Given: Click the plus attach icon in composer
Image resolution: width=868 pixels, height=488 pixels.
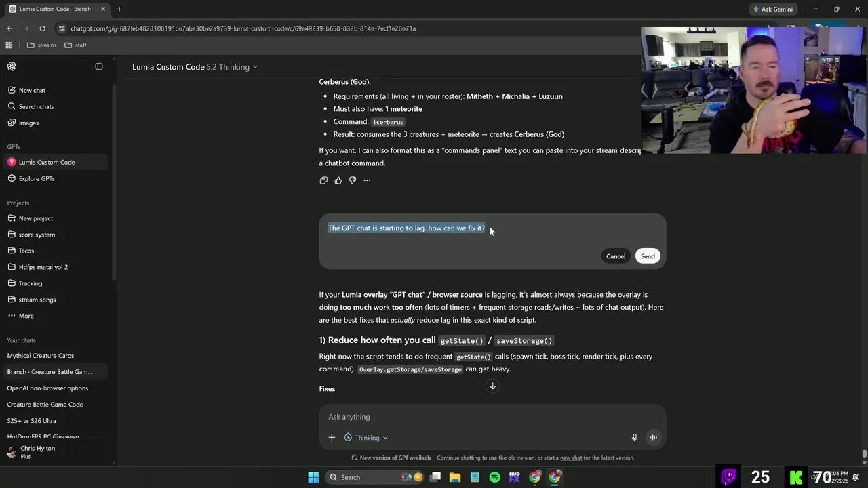Looking at the screenshot, I should pos(332,438).
